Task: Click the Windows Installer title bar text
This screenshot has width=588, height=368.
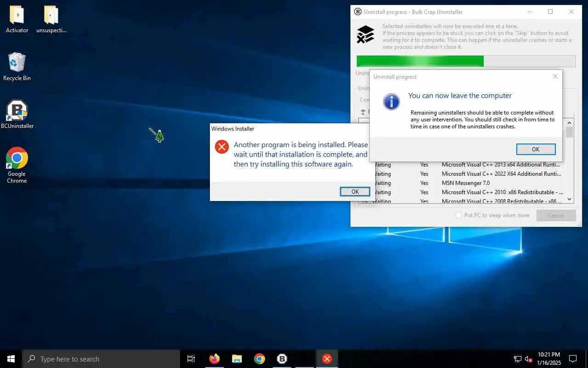Action: pyautogui.click(x=233, y=129)
